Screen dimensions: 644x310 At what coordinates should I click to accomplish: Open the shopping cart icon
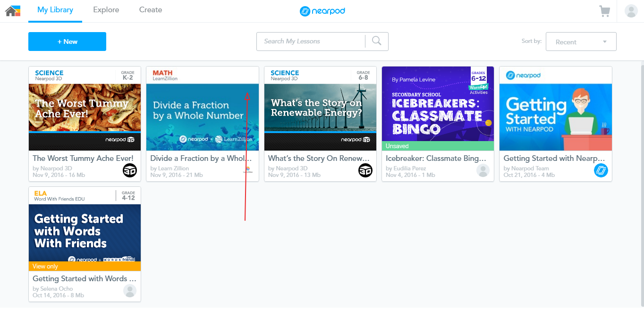(x=604, y=11)
